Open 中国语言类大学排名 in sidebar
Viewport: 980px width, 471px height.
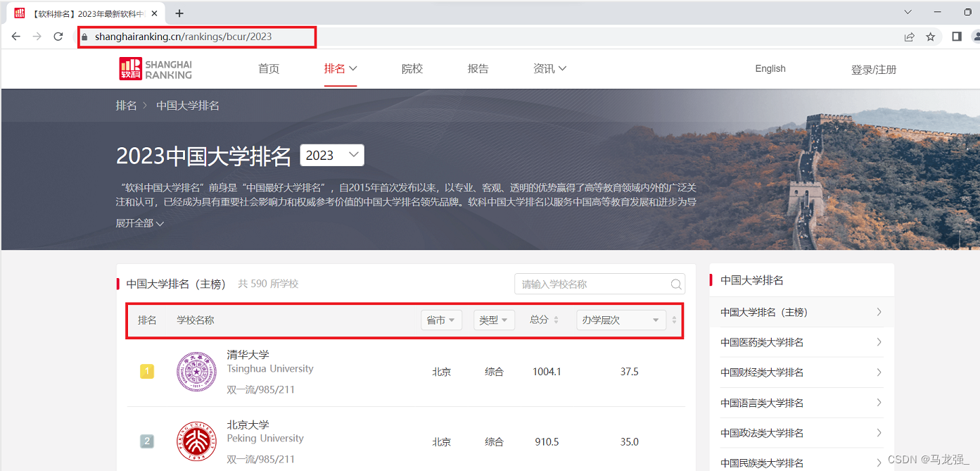[x=801, y=403]
